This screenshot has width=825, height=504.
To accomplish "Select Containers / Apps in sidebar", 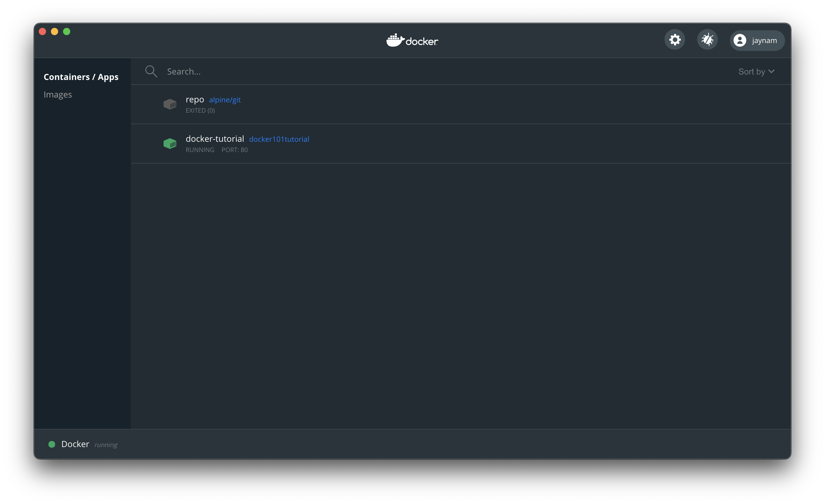I will [x=81, y=77].
